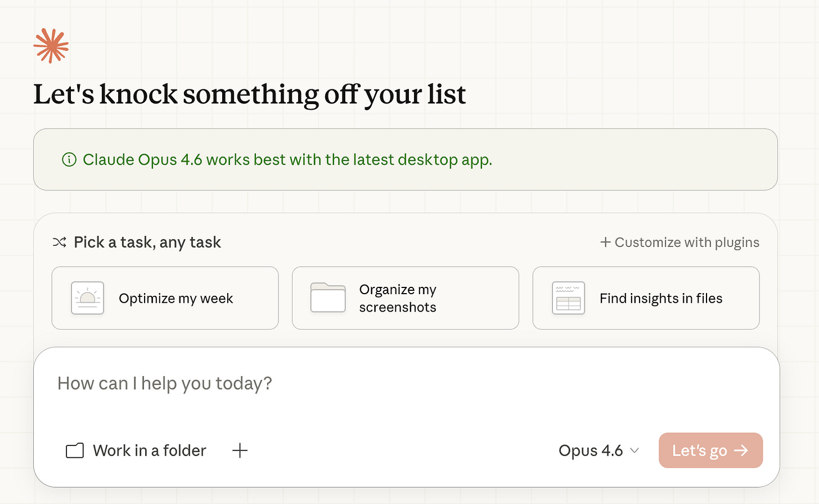Click the info icon in the green banner
This screenshot has height=504, width=819.
[69, 160]
